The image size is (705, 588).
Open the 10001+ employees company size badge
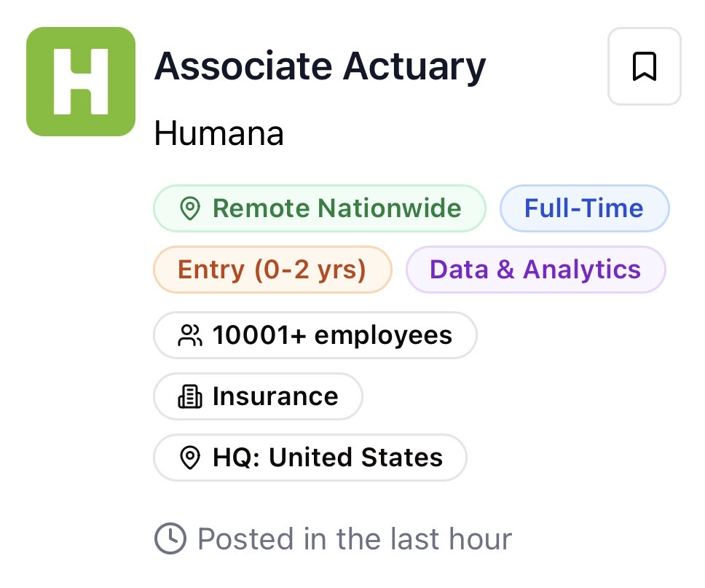[315, 335]
